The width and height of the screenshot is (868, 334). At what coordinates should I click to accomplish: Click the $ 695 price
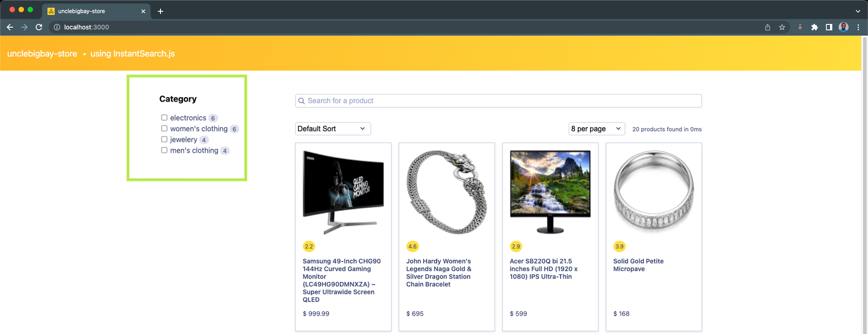pos(415,314)
